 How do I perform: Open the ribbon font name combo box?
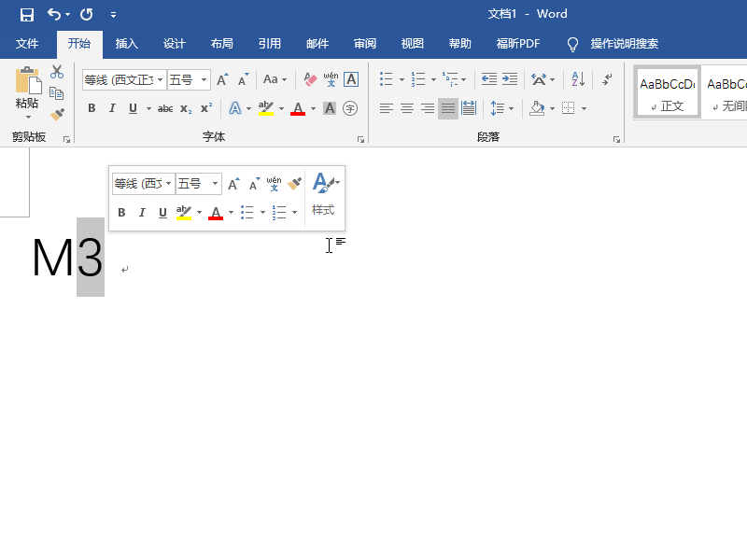(x=124, y=79)
